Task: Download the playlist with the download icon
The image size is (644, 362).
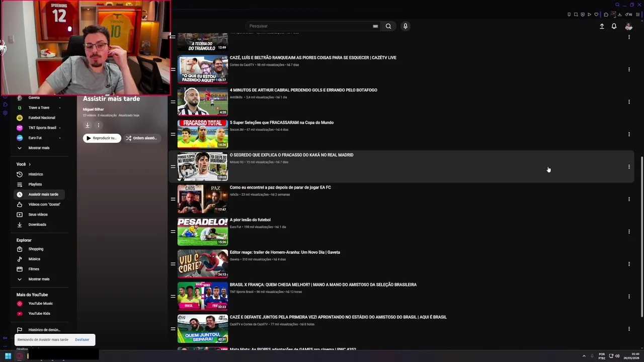Action: (x=87, y=125)
